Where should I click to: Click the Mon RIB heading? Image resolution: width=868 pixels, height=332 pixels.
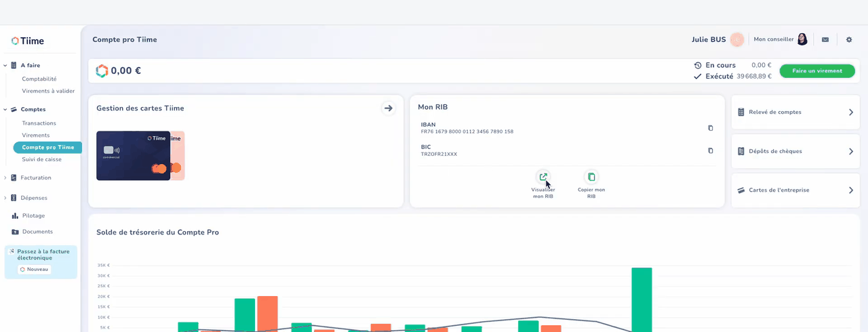433,107
